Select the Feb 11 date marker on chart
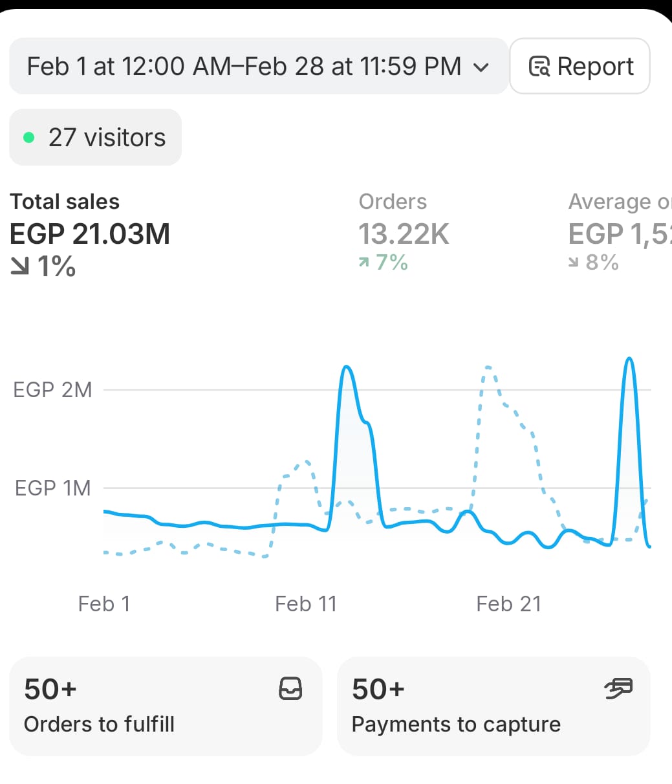Image resolution: width=672 pixels, height=784 pixels. click(x=306, y=604)
